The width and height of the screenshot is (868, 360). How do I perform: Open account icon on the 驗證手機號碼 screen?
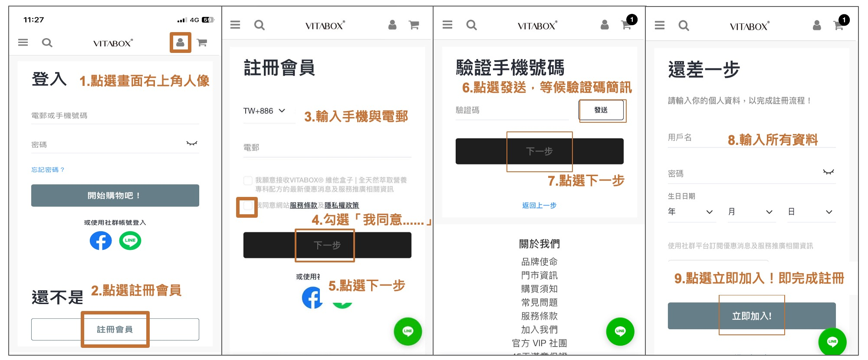605,25
